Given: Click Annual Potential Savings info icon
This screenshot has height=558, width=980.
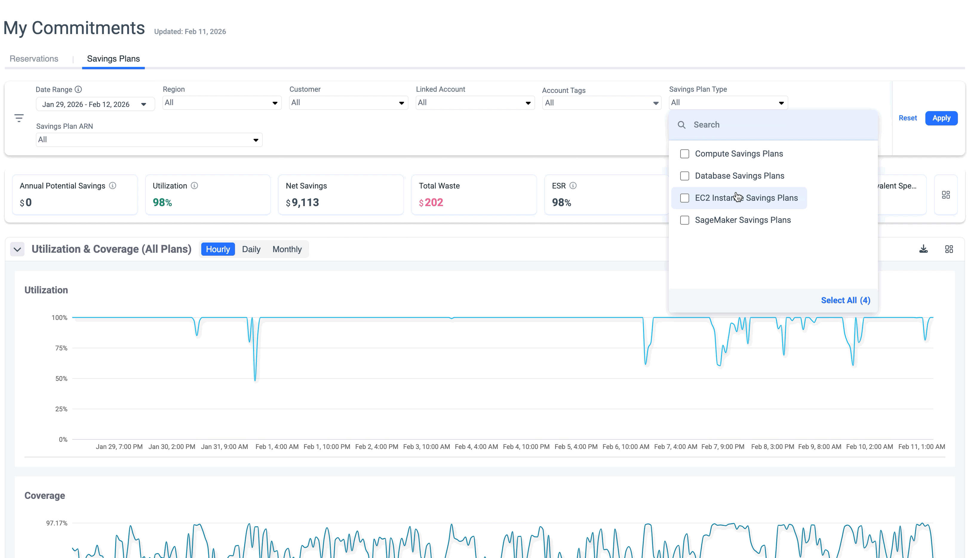Looking at the screenshot, I should pos(113,186).
